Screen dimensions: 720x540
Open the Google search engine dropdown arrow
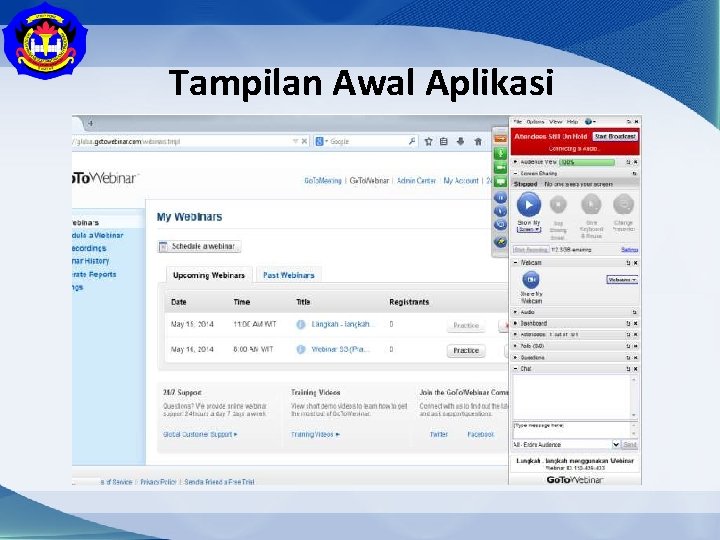[x=326, y=141]
